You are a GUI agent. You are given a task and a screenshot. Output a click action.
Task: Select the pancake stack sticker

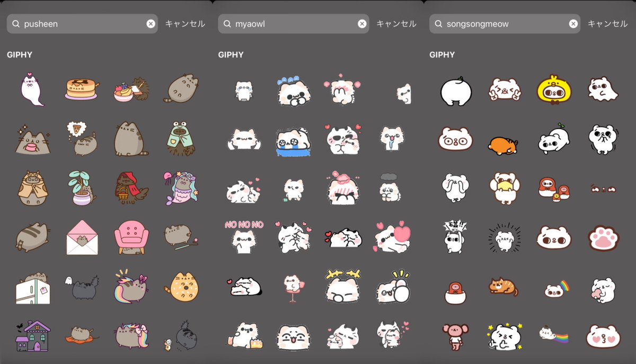pyautogui.click(x=81, y=88)
